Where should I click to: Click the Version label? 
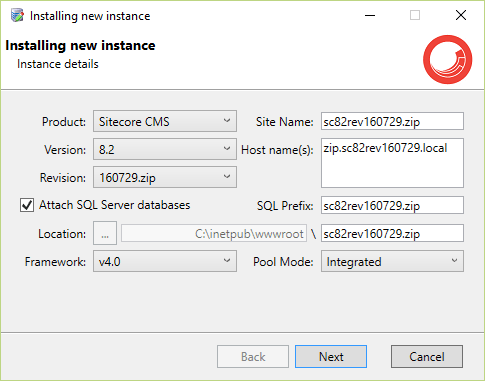coord(65,150)
